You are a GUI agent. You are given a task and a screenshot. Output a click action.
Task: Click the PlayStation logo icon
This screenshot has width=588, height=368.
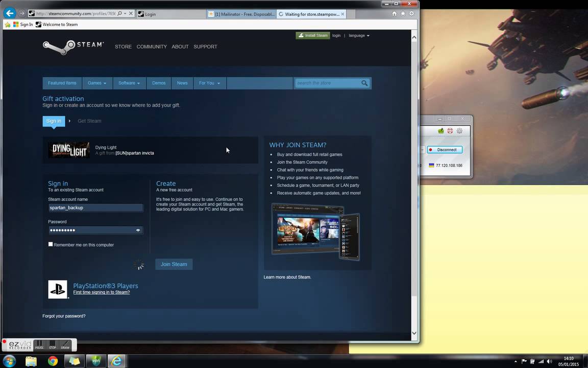point(58,289)
